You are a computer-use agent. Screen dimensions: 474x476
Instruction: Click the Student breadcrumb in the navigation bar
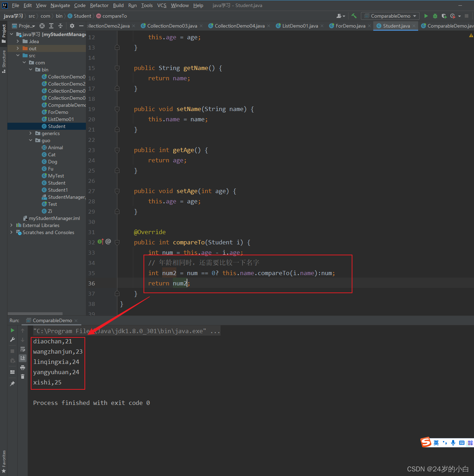tap(80, 16)
